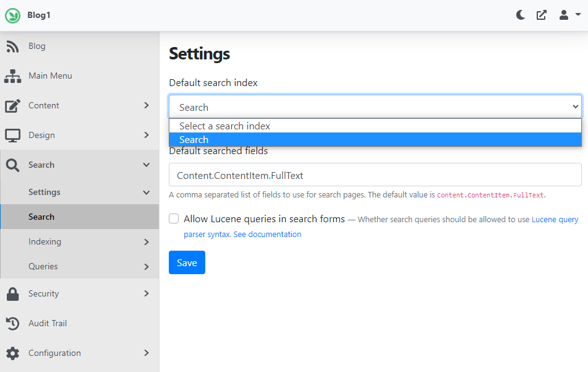
Task: Focus the Default searched fields input
Action: [375, 175]
